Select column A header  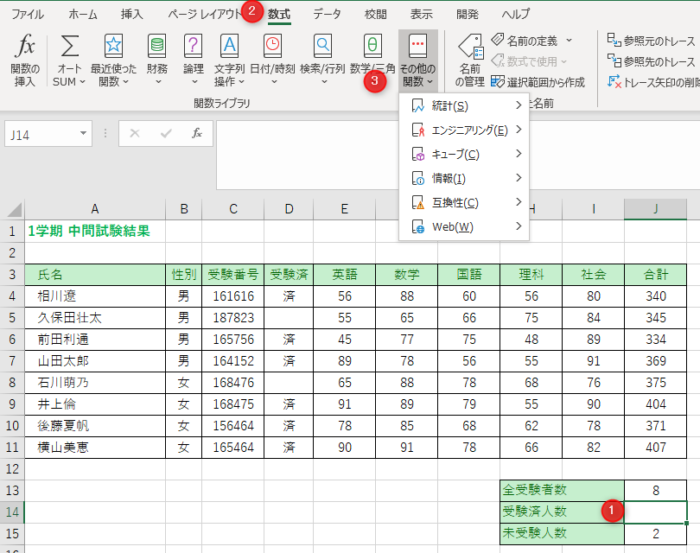click(x=94, y=208)
